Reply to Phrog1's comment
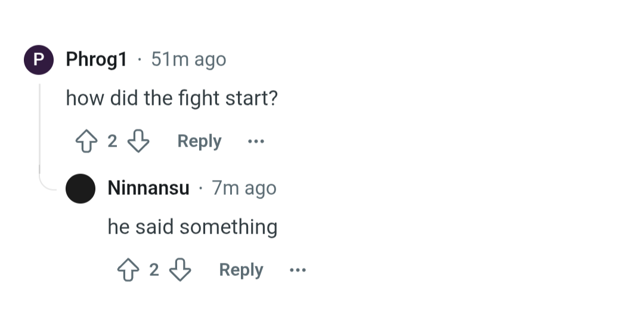Viewport: 644px width, 323px height. (x=199, y=141)
